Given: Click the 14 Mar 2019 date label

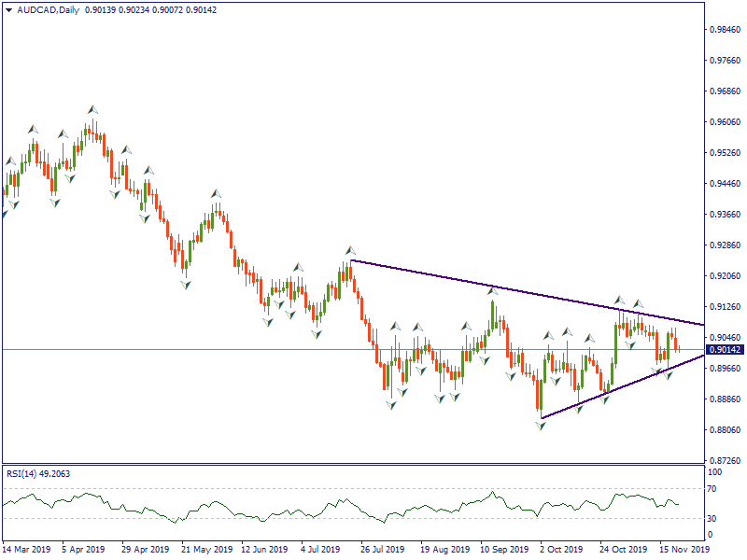Looking at the screenshot, I should coord(27,550).
